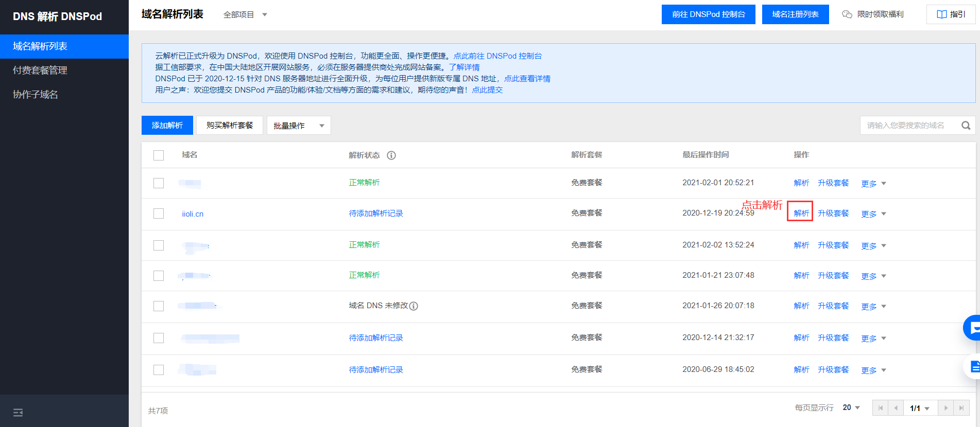Collapse the sidebar with the bottom menu icon
The width and height of the screenshot is (980, 427).
tap(18, 413)
